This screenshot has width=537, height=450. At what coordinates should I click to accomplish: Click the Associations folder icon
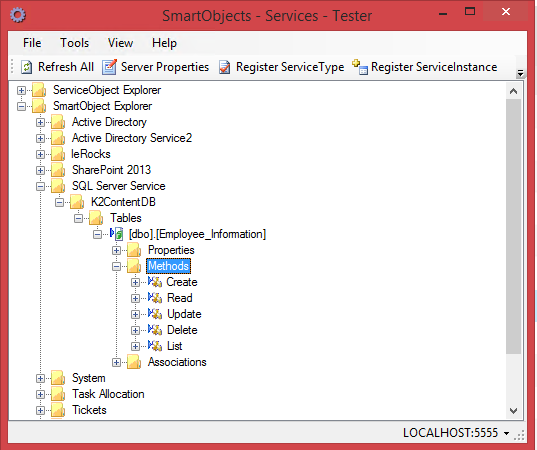134,362
